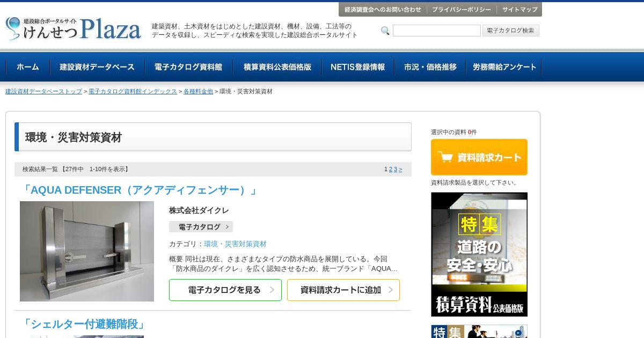Screen dimensions: 644x338
Task: Click the シェルター付避難階段 product image
Action: click(87, 337)
